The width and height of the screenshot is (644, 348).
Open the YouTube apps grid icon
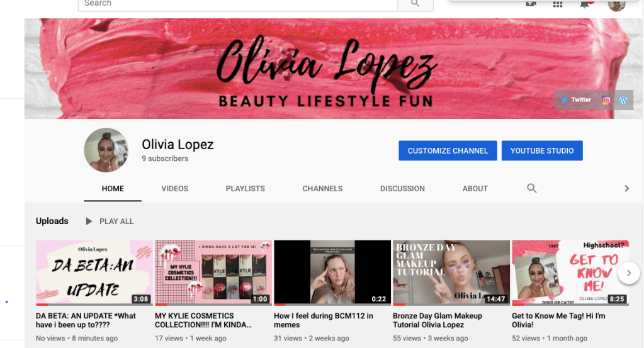point(557,4)
